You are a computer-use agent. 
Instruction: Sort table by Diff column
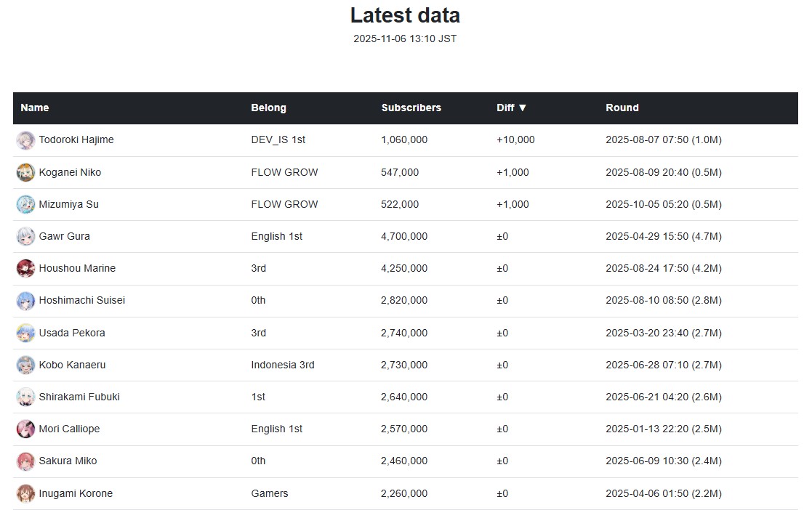coord(512,108)
